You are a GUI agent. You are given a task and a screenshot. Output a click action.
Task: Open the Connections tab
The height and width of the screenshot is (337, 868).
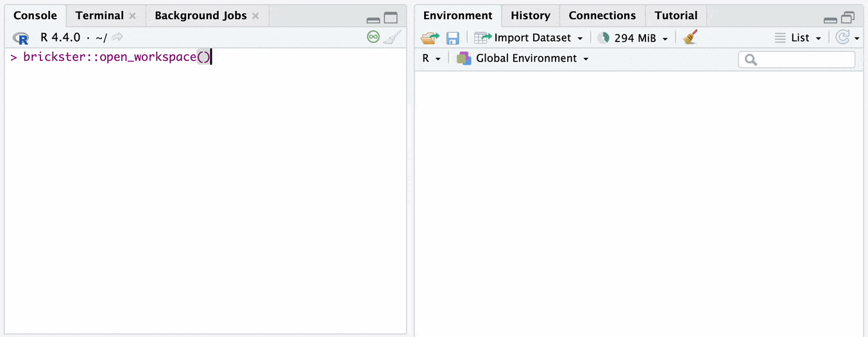click(x=602, y=15)
